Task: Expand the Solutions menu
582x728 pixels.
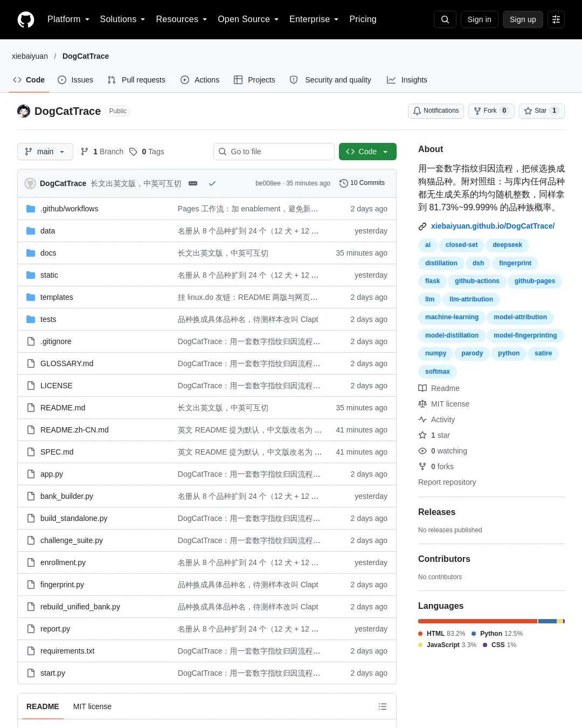Action: (x=122, y=19)
